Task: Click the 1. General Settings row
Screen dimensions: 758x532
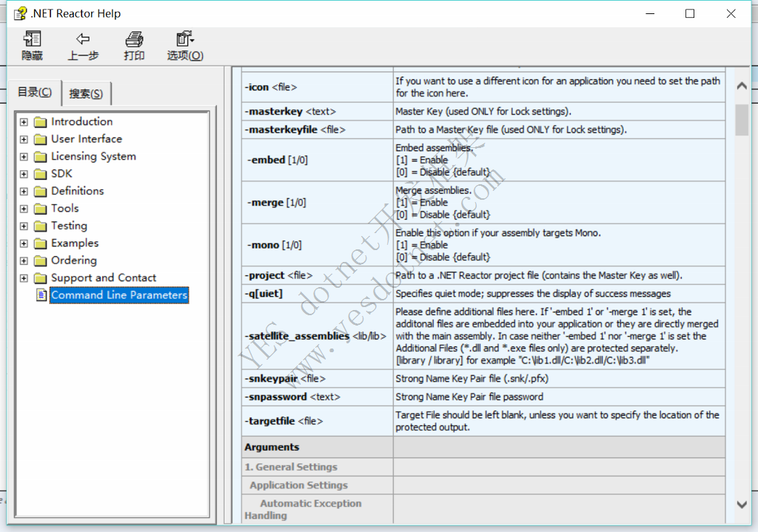Action: [483, 467]
